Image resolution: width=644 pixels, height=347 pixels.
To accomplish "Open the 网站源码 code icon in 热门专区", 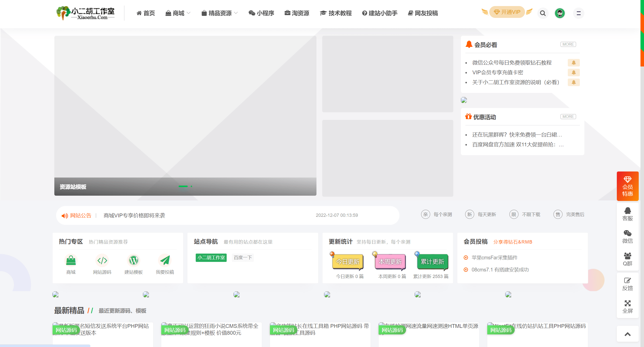I will [x=102, y=260].
